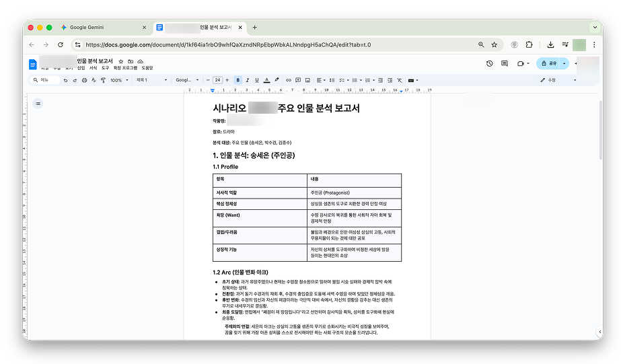Open the 삽입 menu
Viewport: 621px width, 364px height.
coord(81,68)
